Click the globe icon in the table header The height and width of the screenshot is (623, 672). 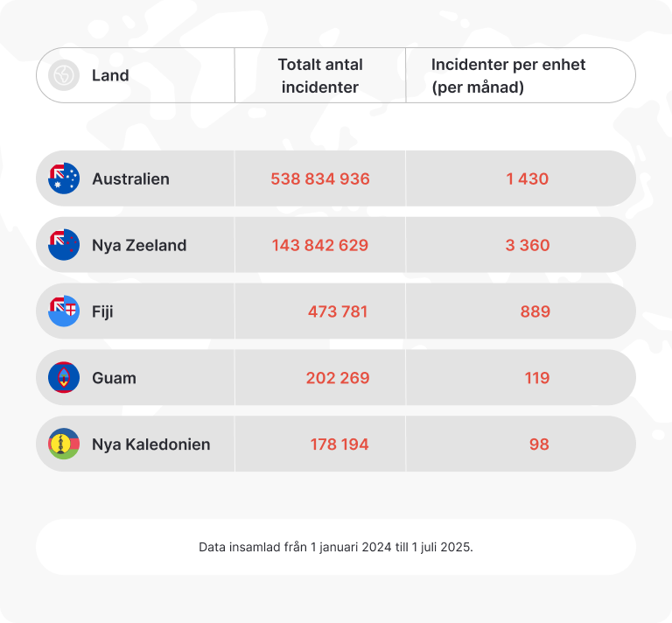(64, 75)
